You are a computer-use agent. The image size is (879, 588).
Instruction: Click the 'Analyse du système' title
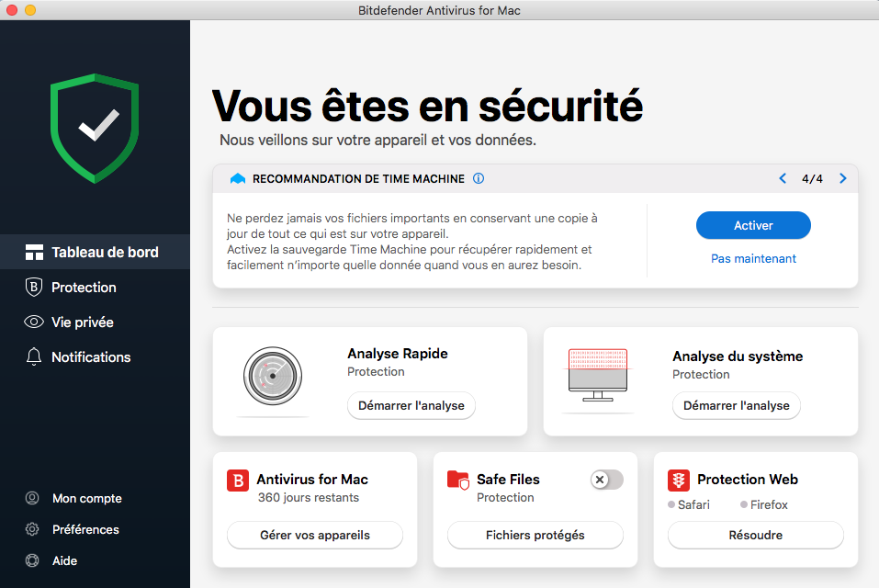pyautogui.click(x=738, y=356)
